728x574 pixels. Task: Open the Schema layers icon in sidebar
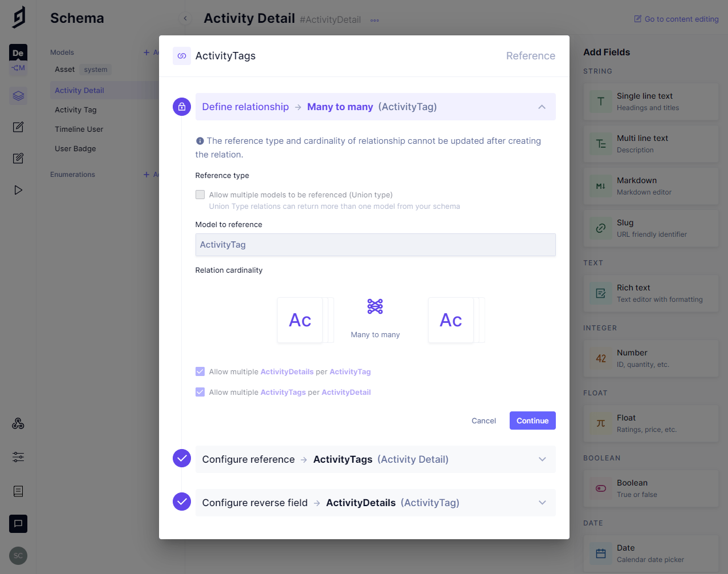pyautogui.click(x=18, y=95)
